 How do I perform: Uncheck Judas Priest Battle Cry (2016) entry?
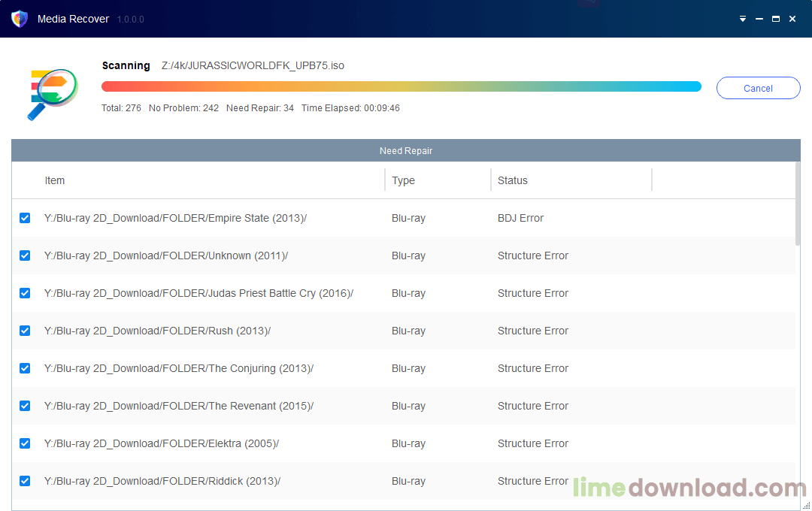tap(25, 293)
